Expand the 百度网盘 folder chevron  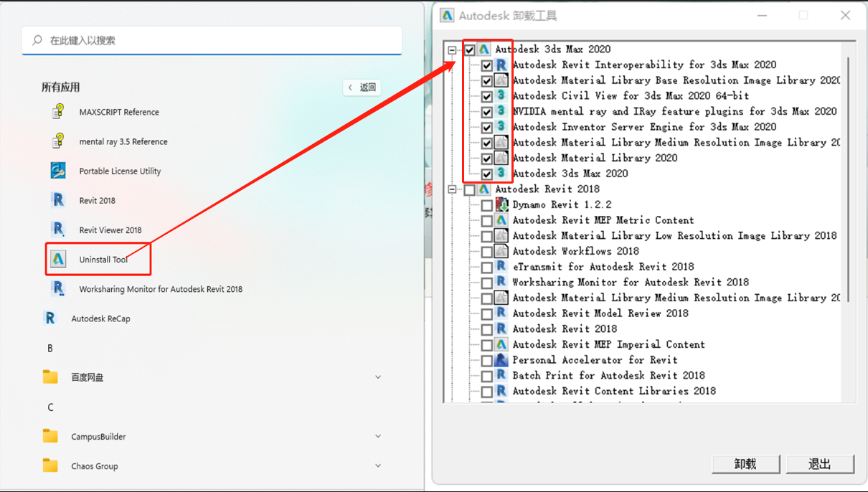378,377
